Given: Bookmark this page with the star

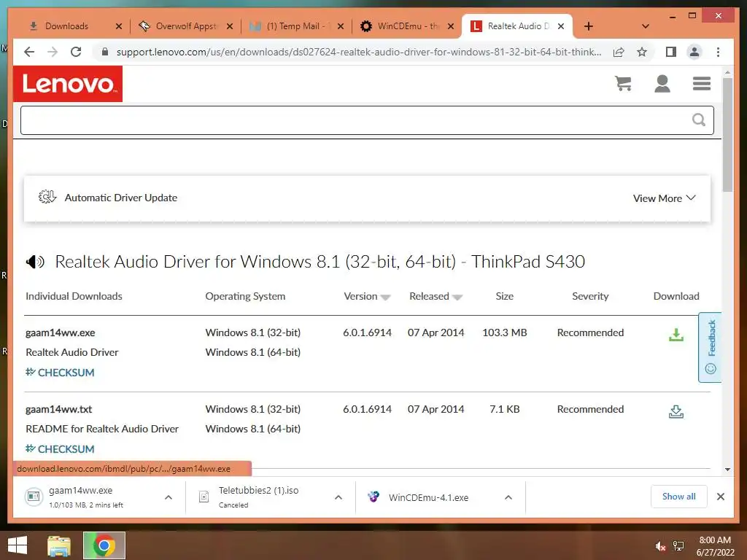Looking at the screenshot, I should (642, 52).
